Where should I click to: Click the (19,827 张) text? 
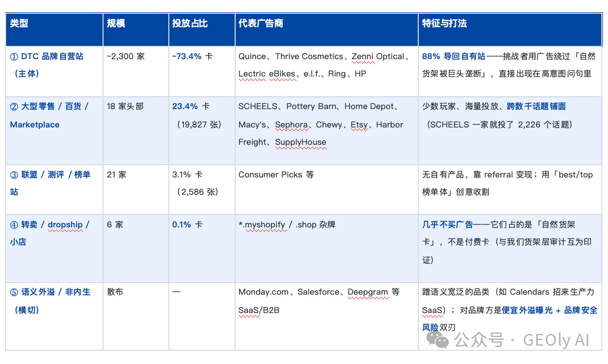pos(199,124)
